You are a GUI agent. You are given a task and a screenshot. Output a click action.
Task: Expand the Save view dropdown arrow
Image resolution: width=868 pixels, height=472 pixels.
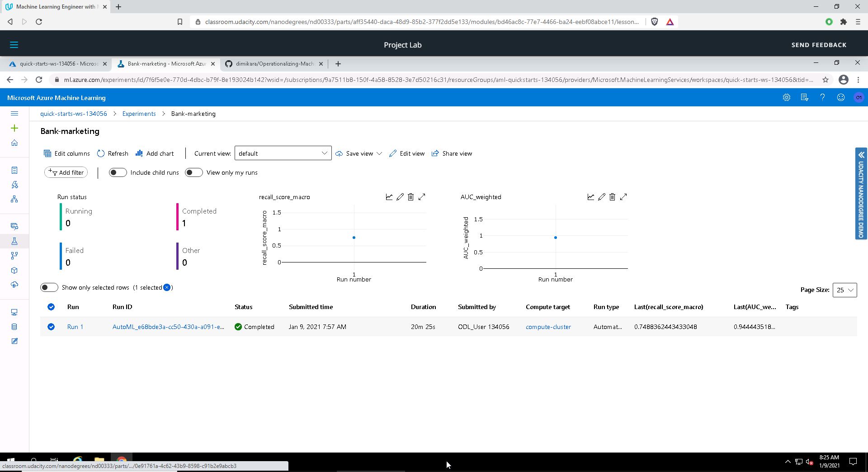[x=379, y=153]
